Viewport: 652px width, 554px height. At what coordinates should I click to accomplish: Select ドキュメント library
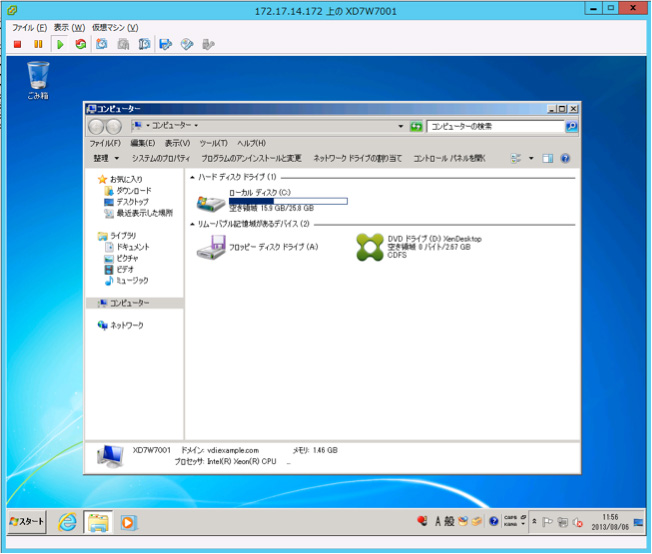tap(127, 247)
